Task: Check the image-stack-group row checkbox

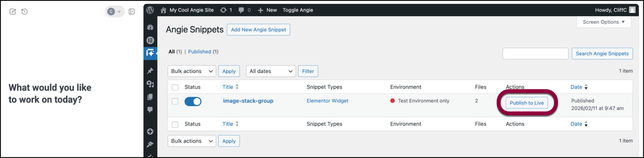Action: [175, 101]
